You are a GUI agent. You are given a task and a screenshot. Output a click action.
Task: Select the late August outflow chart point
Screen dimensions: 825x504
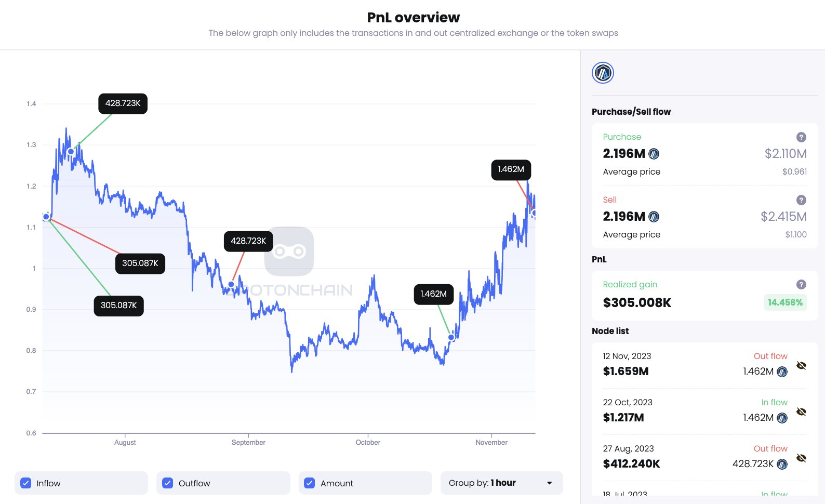click(x=231, y=285)
